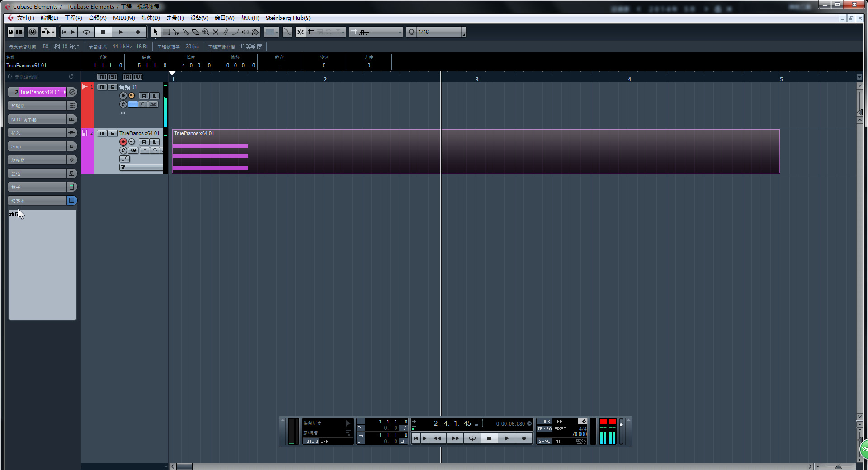Open the 编辑(E) menu
Viewport: 868px width, 470px height.
tap(49, 18)
